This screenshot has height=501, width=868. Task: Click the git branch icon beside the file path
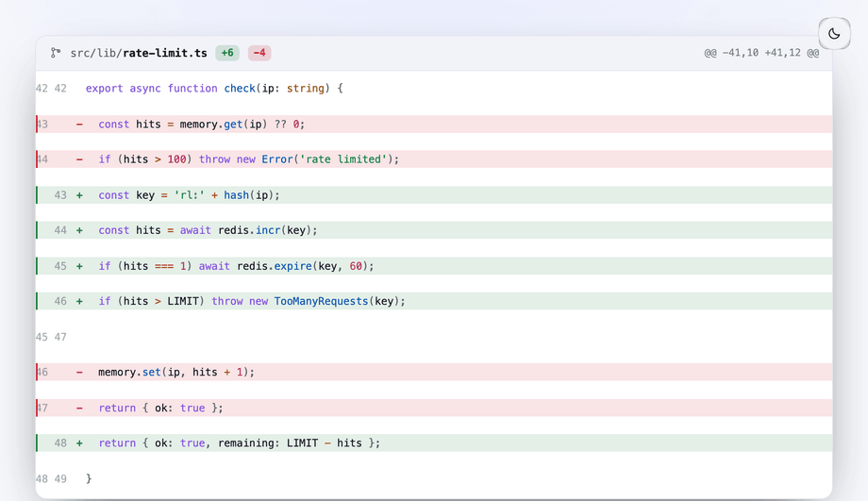tap(56, 53)
